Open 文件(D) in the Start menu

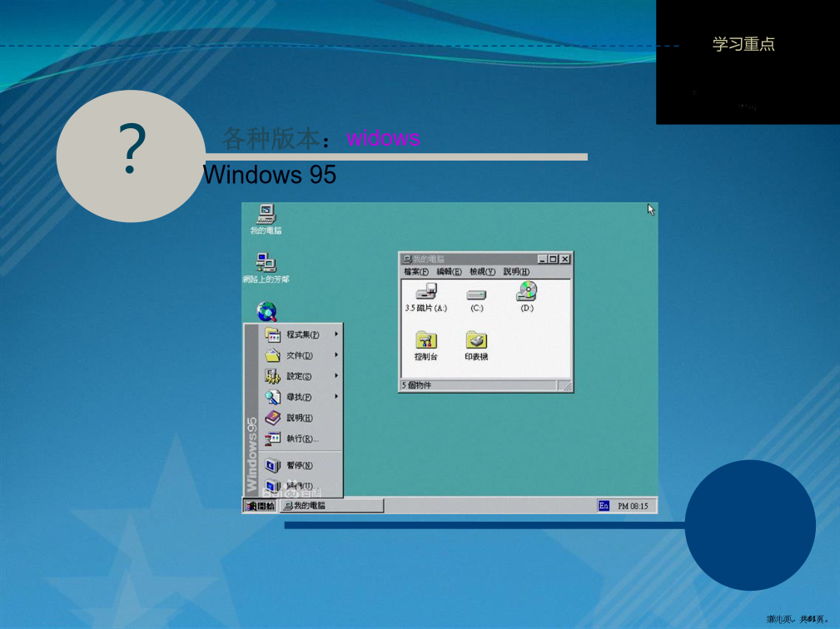(x=301, y=355)
